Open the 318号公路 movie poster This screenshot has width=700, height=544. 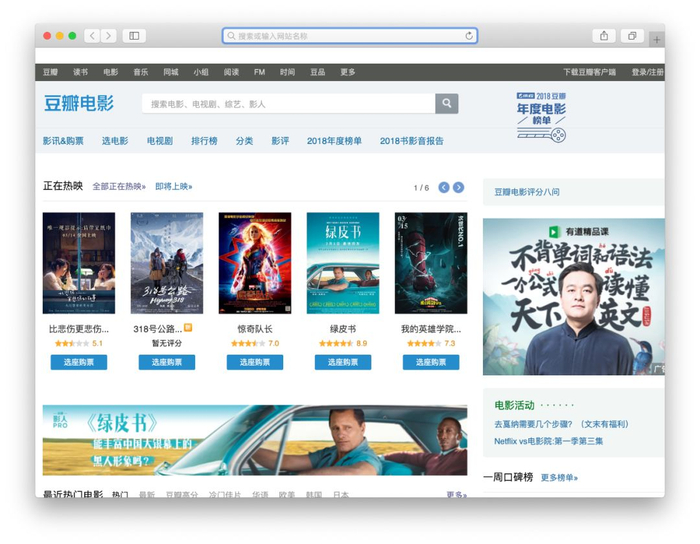167,263
